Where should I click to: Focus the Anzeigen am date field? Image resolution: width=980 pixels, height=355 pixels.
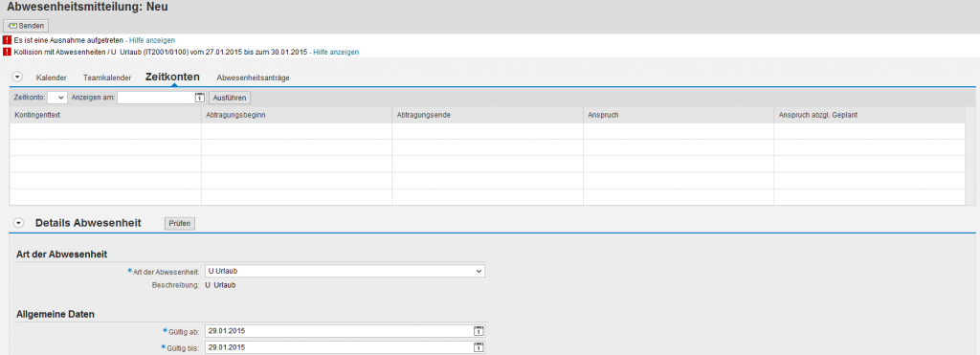156,98
